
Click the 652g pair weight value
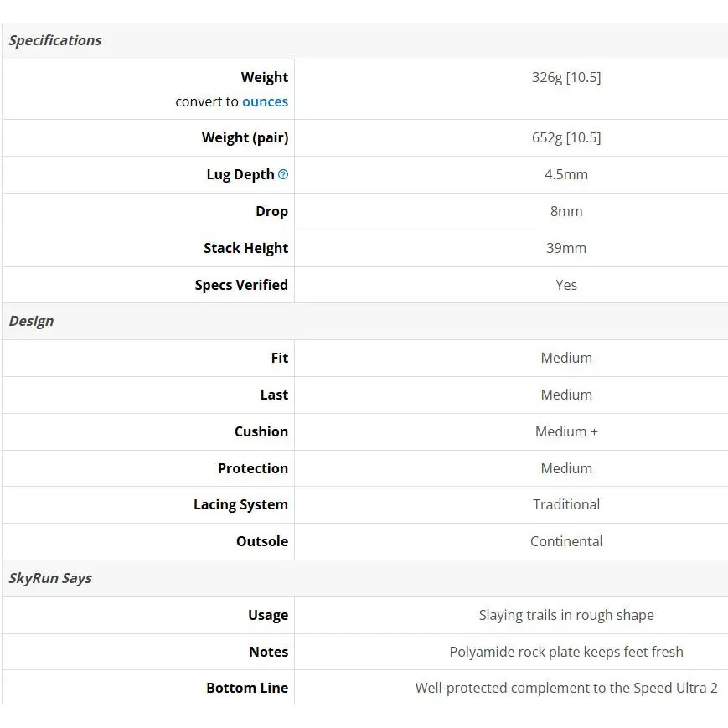click(566, 138)
